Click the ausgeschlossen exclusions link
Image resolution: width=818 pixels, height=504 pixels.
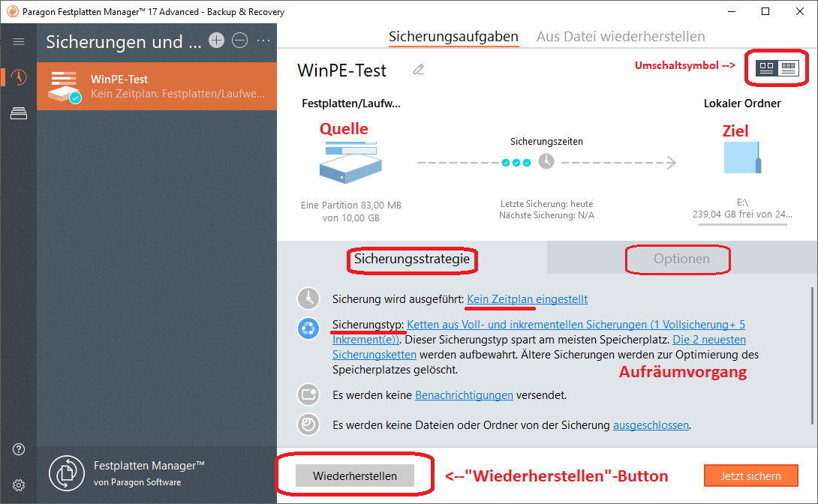(x=651, y=424)
